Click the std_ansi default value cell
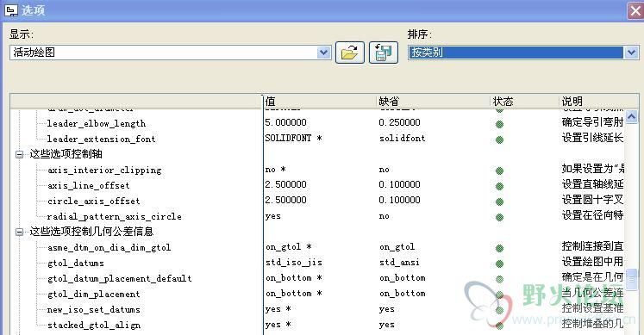This screenshot has width=644, height=335. (x=399, y=263)
